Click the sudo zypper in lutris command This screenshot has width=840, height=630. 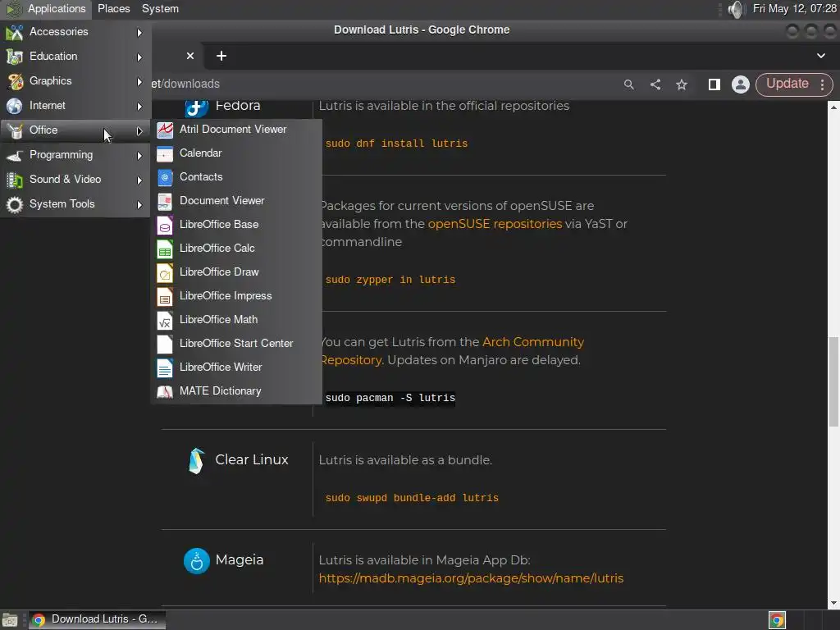click(x=390, y=280)
